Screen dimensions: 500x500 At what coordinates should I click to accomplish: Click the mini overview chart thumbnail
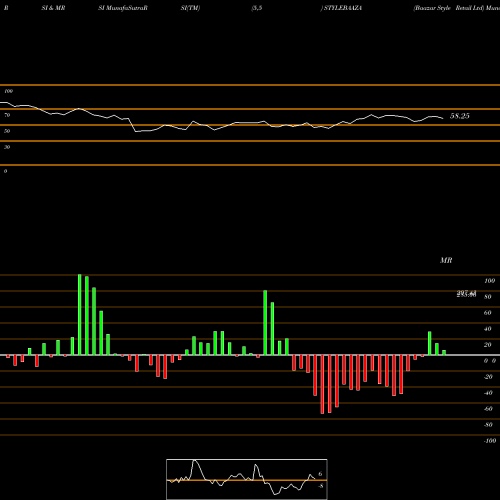tap(247, 479)
